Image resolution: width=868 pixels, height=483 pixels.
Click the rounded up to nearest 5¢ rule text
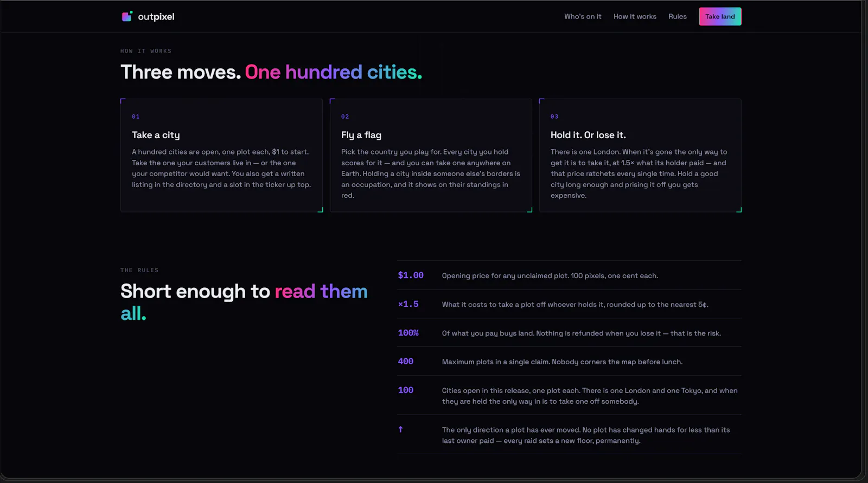pos(575,305)
